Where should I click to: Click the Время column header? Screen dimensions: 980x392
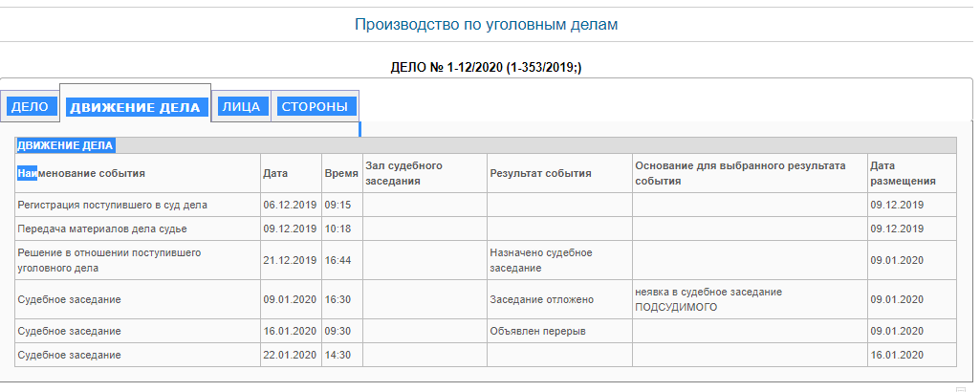pos(342,173)
